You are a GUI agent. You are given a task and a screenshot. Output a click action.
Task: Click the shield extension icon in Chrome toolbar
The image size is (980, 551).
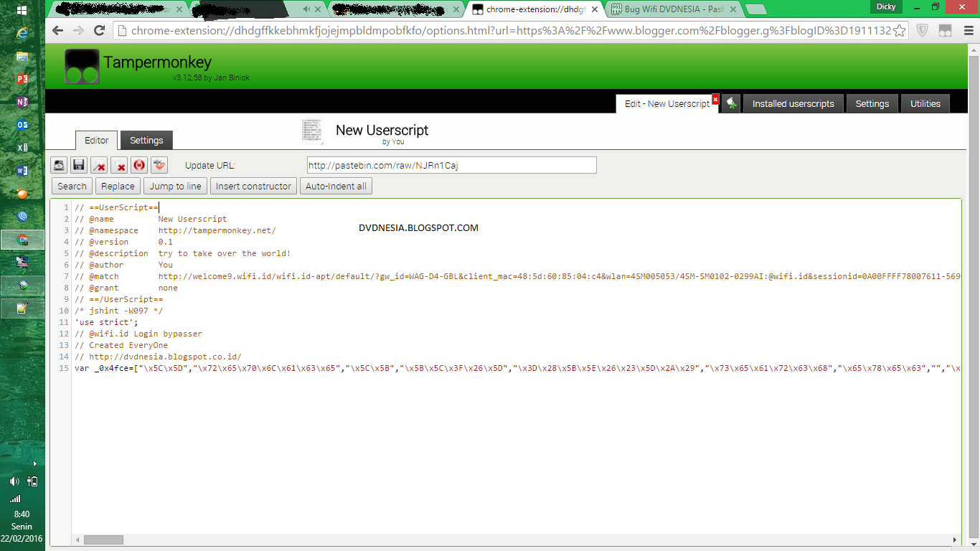click(x=923, y=30)
